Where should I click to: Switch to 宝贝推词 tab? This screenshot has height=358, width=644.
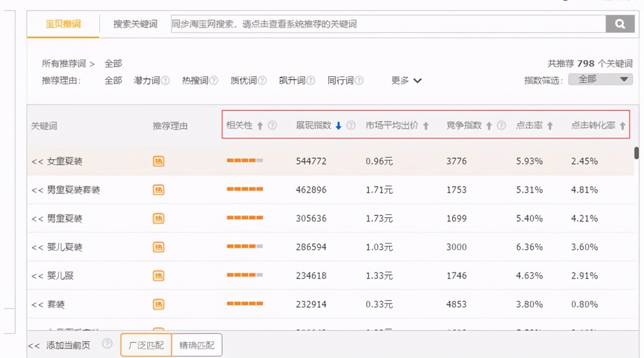(x=63, y=24)
